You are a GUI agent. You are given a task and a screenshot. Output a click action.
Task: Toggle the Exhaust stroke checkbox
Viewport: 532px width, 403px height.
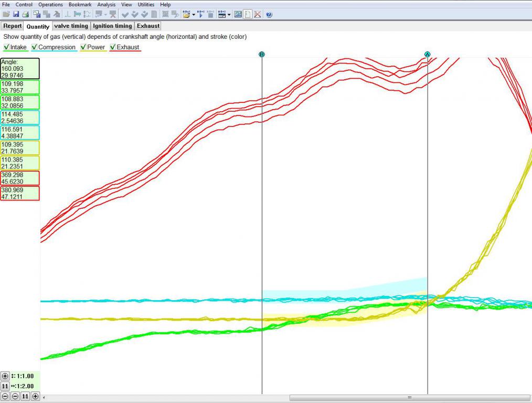tap(113, 47)
